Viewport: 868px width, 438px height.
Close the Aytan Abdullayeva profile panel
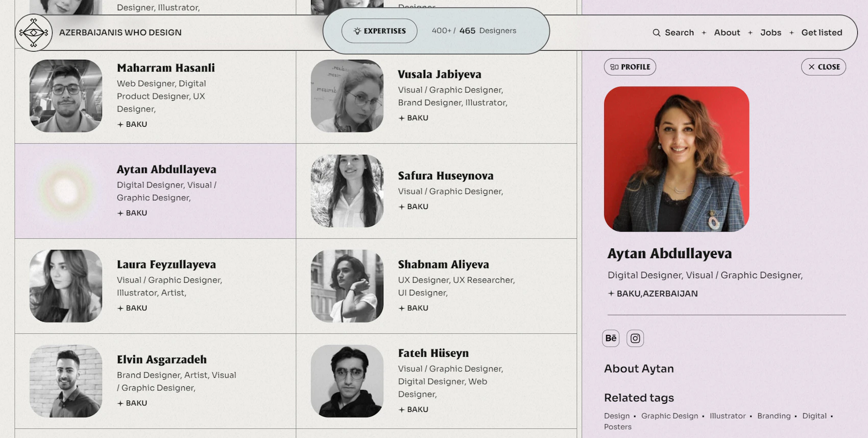click(824, 67)
